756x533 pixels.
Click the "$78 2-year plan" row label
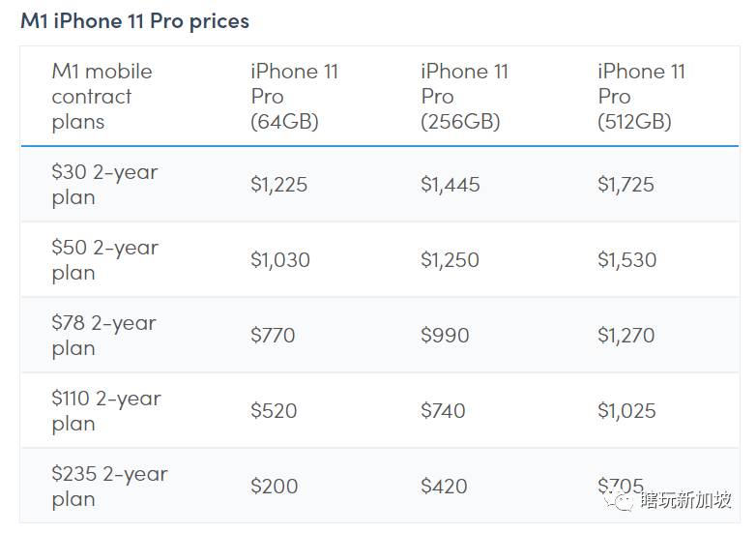pyautogui.click(x=103, y=336)
